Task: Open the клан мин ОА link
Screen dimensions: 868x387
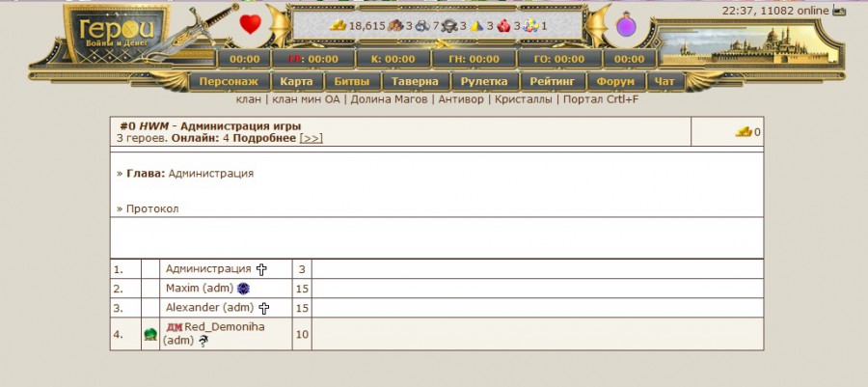Action: pos(306,99)
